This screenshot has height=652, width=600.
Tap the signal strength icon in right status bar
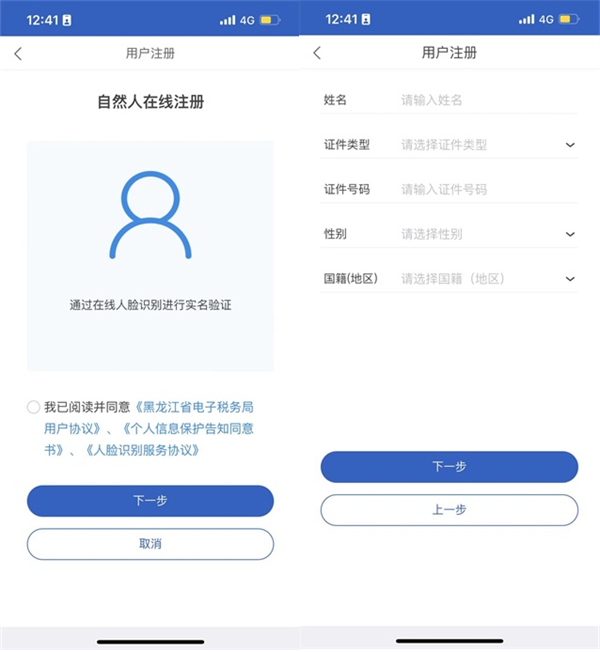(x=526, y=19)
